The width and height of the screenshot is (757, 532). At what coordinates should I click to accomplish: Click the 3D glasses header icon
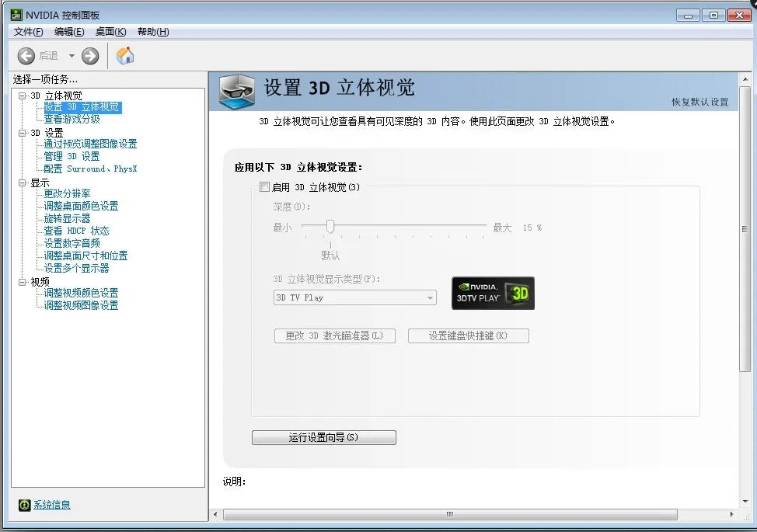tap(237, 92)
